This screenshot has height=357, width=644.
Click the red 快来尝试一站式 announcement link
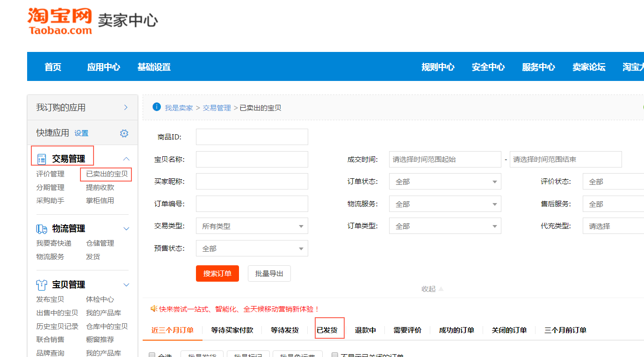(239, 309)
